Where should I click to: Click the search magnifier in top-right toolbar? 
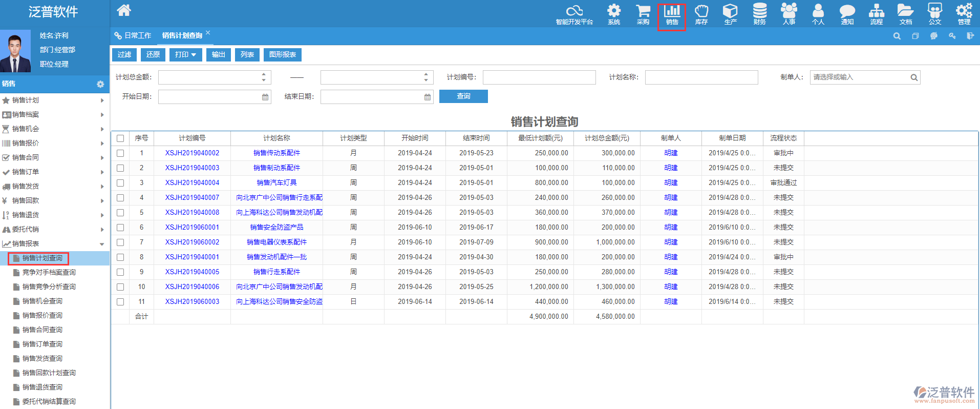click(897, 36)
